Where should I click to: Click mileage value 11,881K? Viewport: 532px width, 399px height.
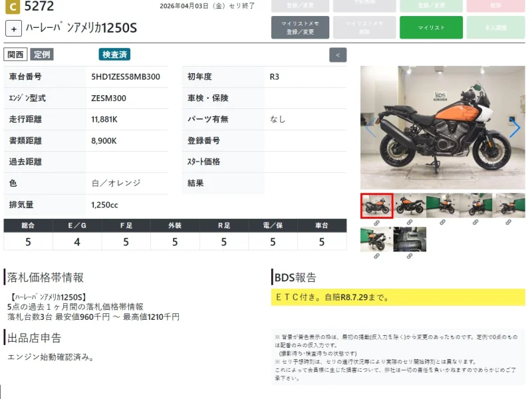pos(104,120)
